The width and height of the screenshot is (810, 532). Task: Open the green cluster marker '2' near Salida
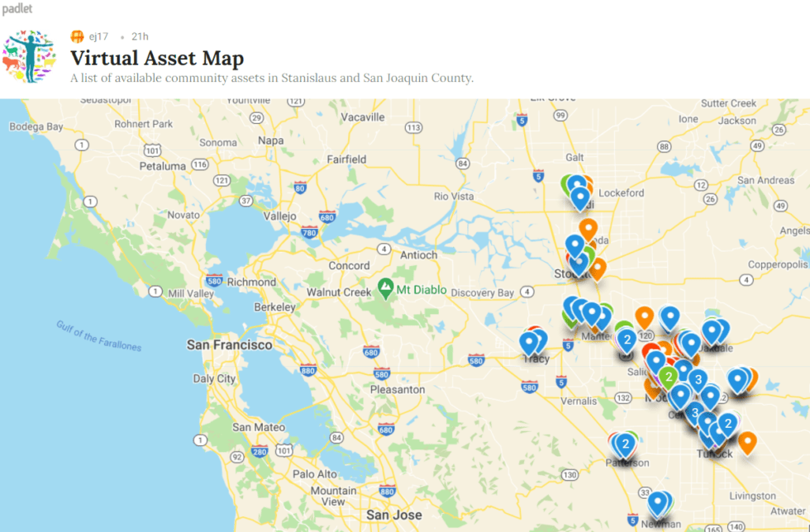pos(669,376)
